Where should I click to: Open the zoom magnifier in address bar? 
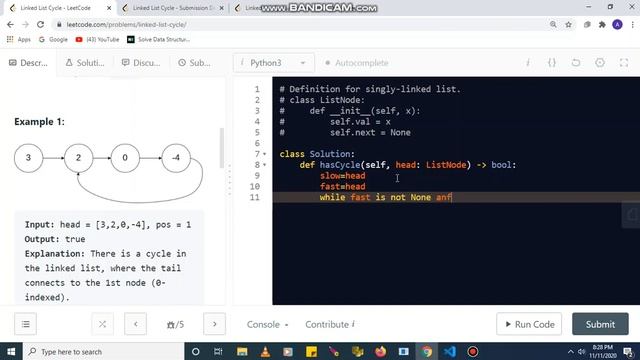553,24
